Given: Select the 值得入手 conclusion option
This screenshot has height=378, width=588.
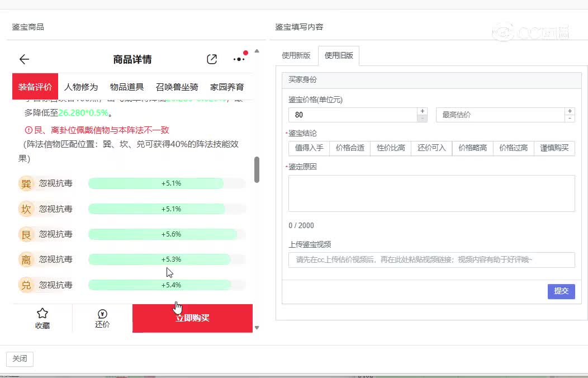Looking at the screenshot, I should pos(309,148).
